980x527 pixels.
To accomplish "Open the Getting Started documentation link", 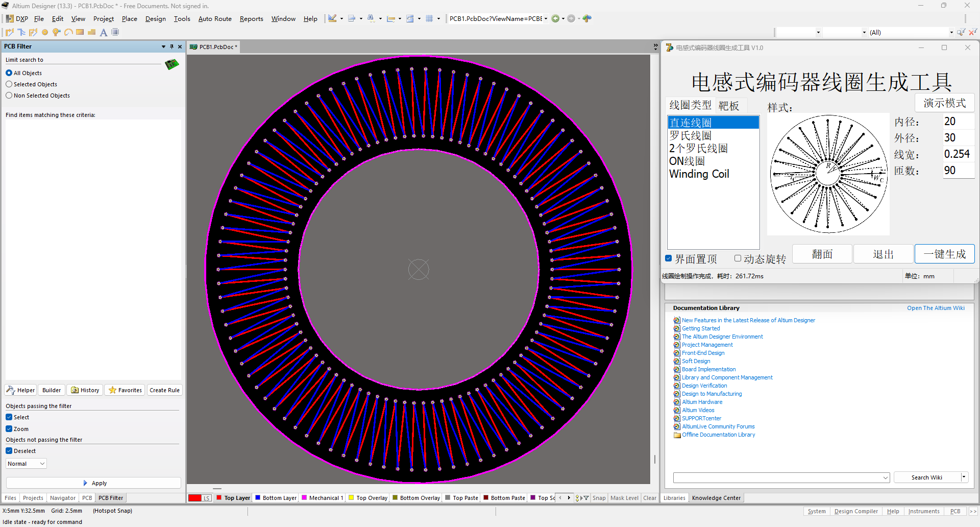I will (x=701, y=328).
